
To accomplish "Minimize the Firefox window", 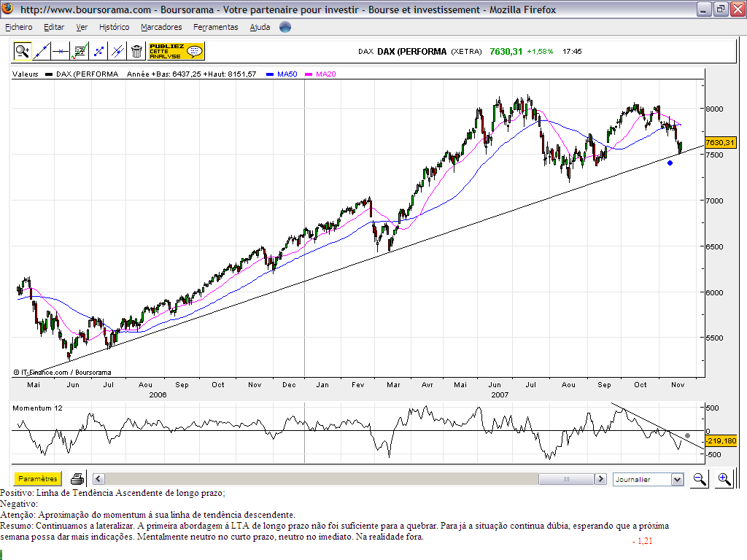I will click(704, 9).
